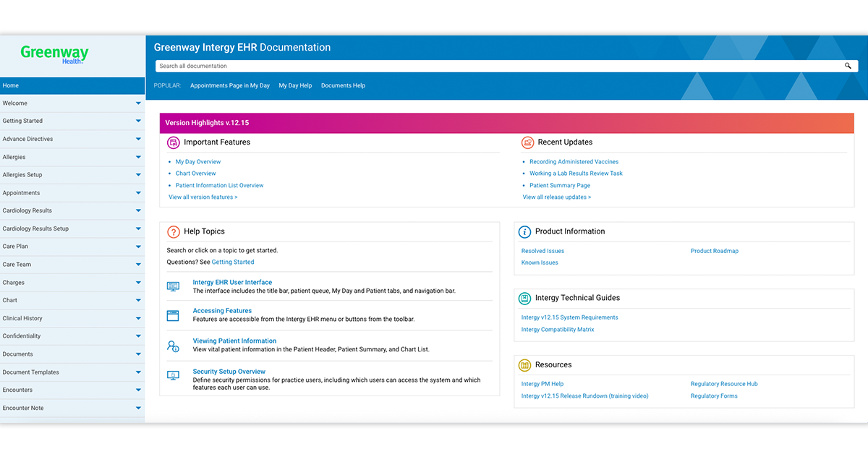Click the Greenway Health logo
The height and width of the screenshot is (470, 868).
click(x=55, y=54)
